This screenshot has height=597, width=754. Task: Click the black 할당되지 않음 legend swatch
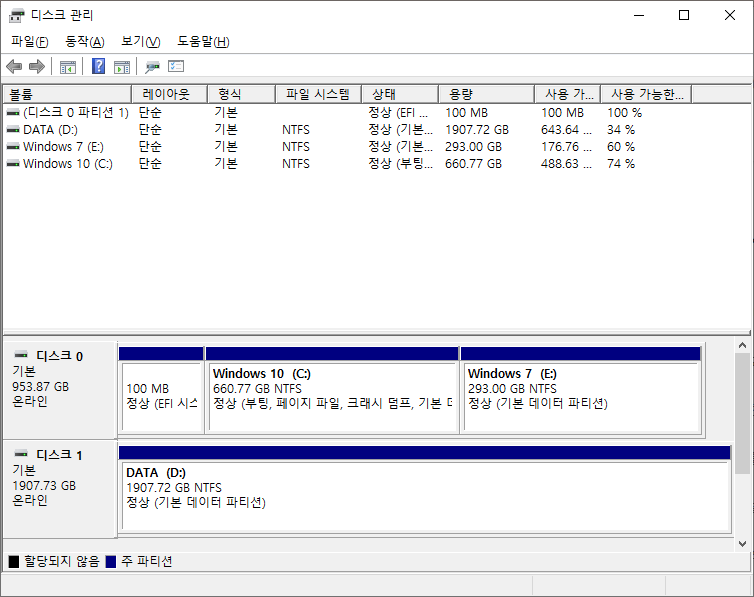pyautogui.click(x=14, y=561)
